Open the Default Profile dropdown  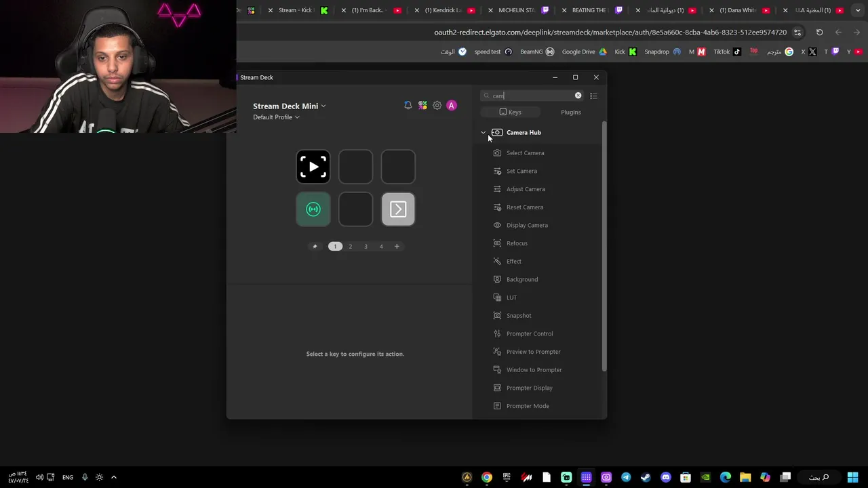pos(276,117)
